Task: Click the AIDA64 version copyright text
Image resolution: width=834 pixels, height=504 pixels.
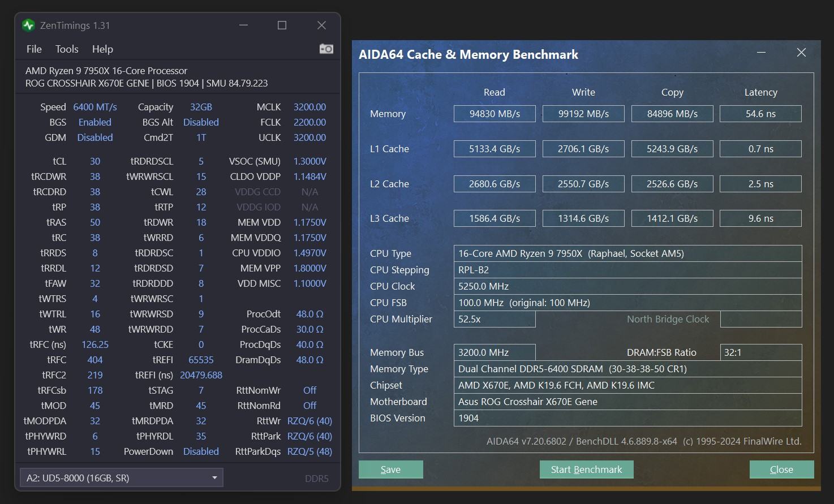Action: (x=644, y=441)
